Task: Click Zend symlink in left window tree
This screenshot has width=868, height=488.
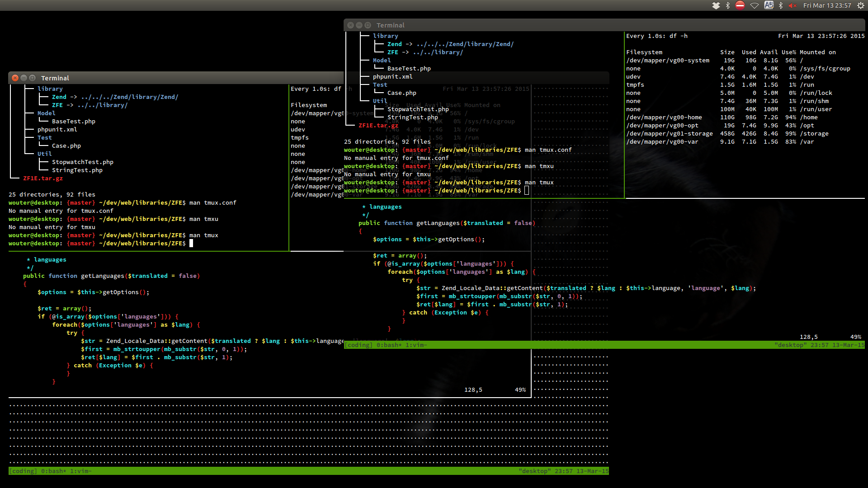Action: pyautogui.click(x=59, y=97)
